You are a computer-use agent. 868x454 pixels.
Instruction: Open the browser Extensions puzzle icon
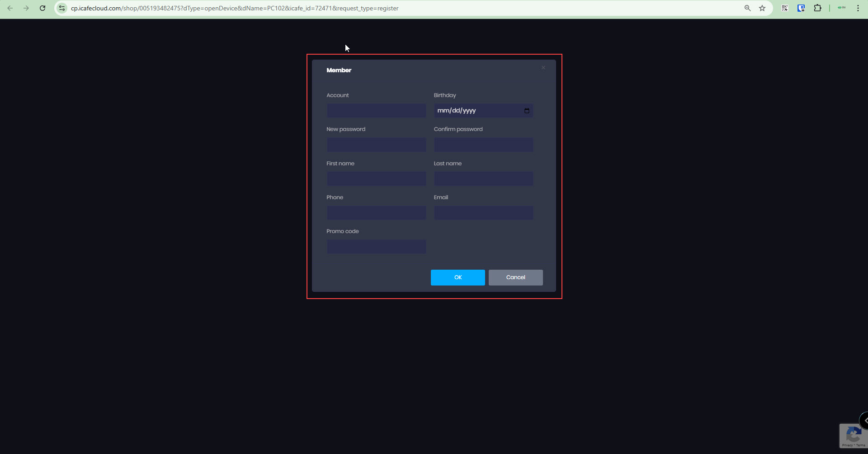817,8
